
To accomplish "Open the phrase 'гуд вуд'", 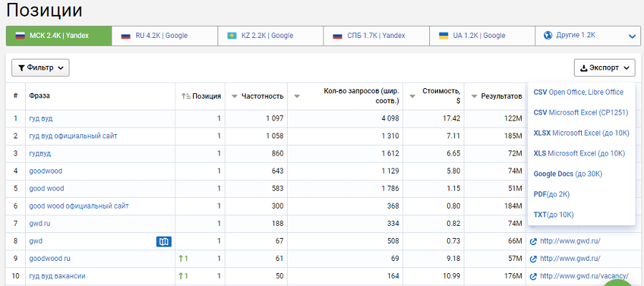I will point(41,118).
